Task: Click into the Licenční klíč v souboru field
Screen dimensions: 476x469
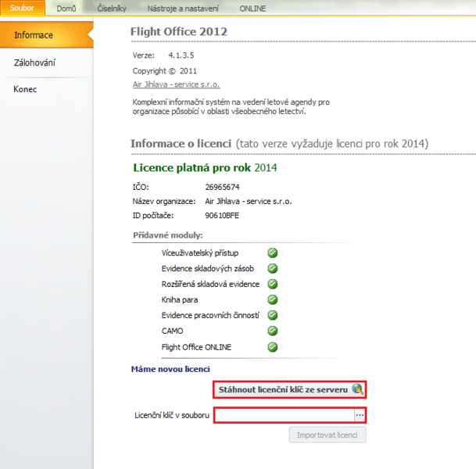Action: (284, 415)
